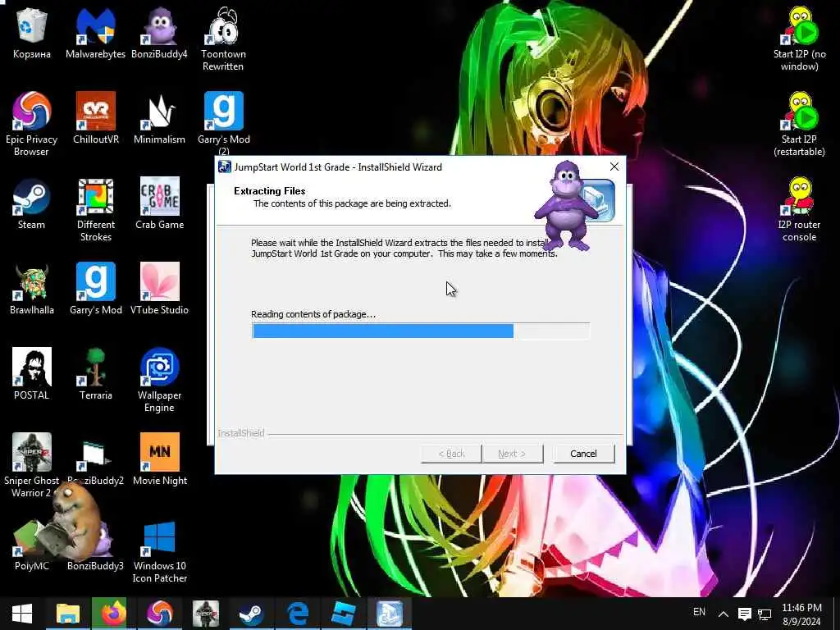Open the notification center icon
Image resolution: width=840 pixels, height=630 pixels.
click(744, 614)
